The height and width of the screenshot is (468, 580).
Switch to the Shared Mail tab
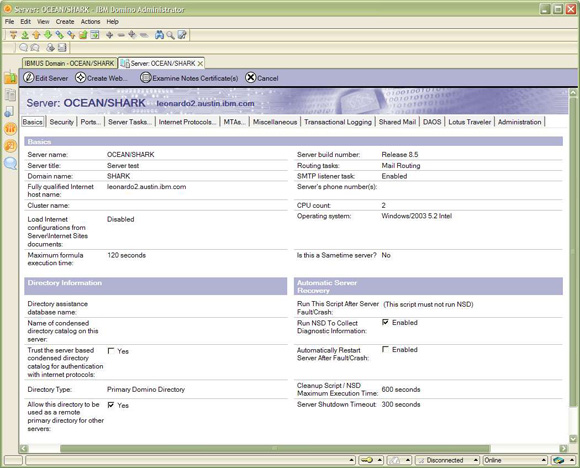(x=397, y=122)
